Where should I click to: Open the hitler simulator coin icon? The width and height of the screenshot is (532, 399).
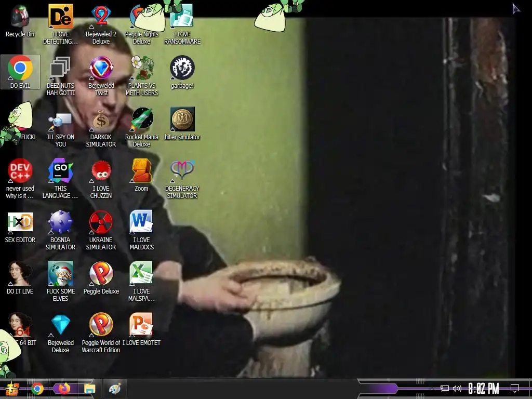click(182, 124)
